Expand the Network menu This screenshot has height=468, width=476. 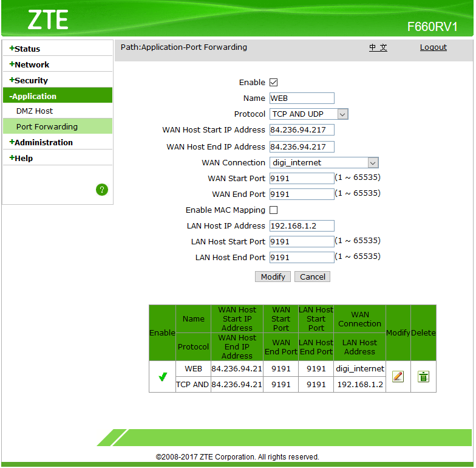[x=29, y=64]
